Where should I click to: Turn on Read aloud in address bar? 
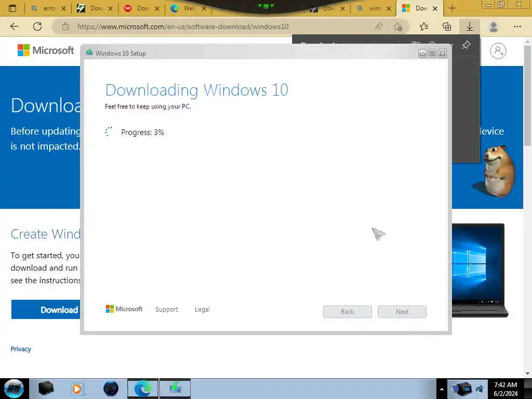[379, 26]
